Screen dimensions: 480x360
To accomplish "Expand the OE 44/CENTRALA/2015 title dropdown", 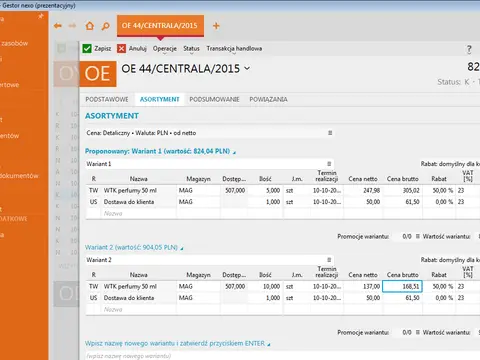I will 247,68.
